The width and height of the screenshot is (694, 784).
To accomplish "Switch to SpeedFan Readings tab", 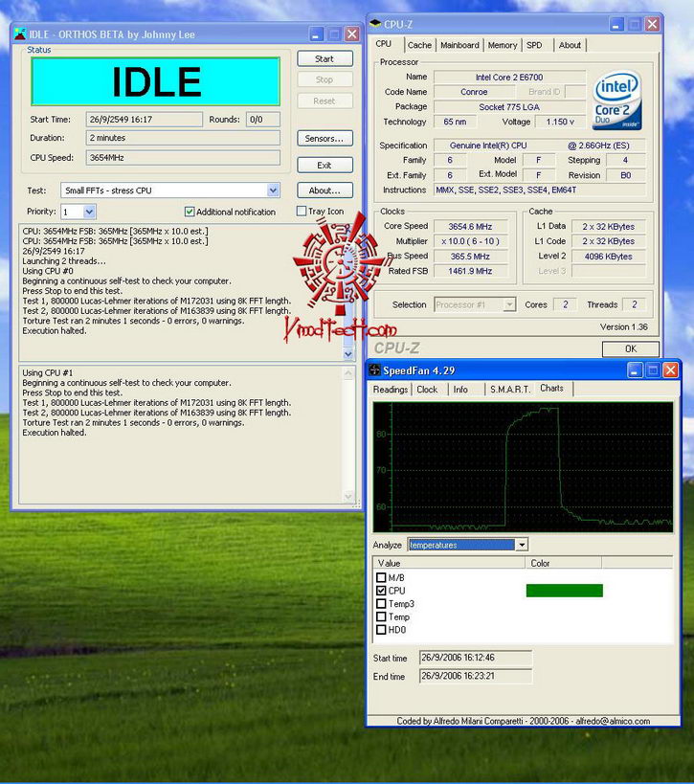I will pyautogui.click(x=391, y=389).
